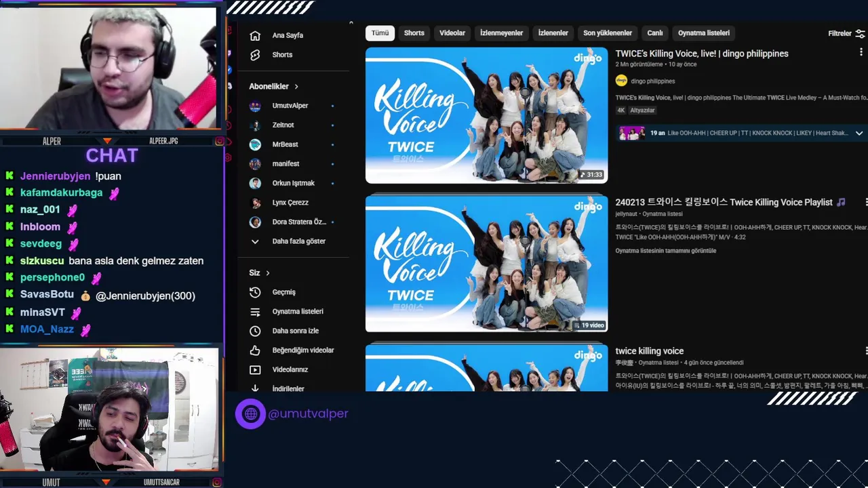Select the Canlı filter chip

tap(655, 33)
